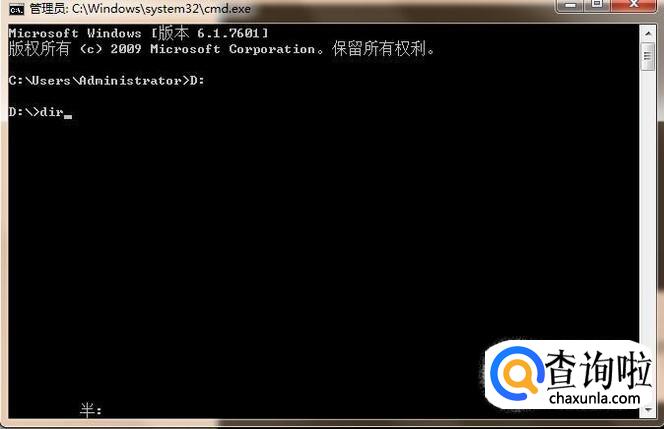This screenshot has width=664, height=429.
Task: Click the D:\>dir command line
Action: (x=40, y=112)
